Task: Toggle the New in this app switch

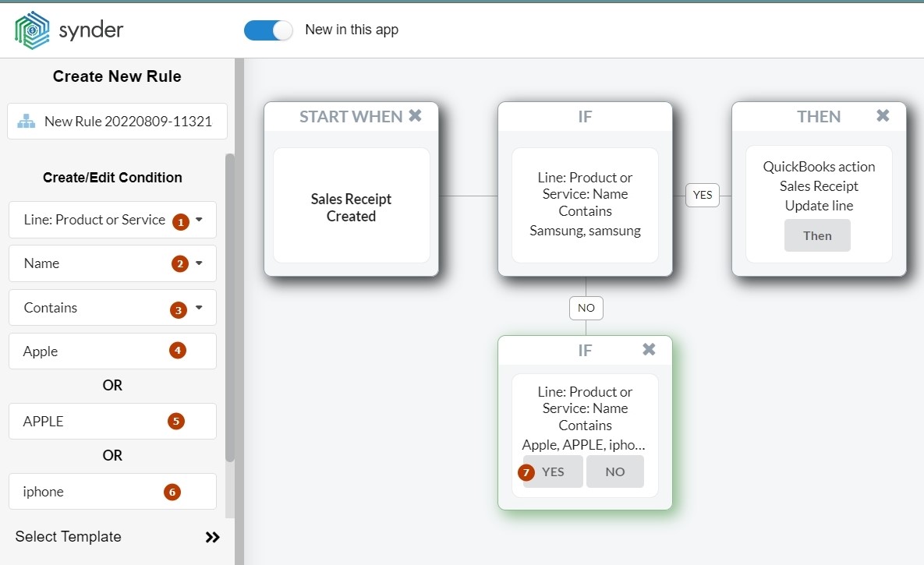Action: click(267, 30)
